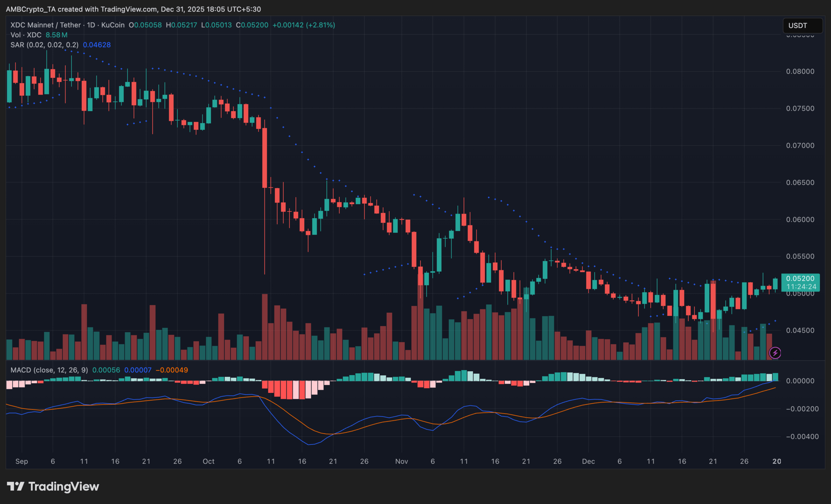The height and width of the screenshot is (504, 831).
Task: Click the volume value 8.58 M
Action: coord(56,35)
